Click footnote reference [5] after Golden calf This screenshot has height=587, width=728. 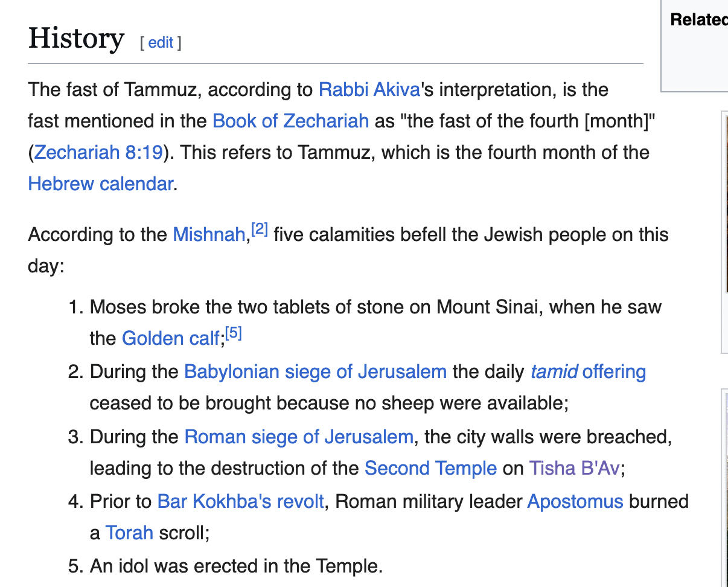234,334
